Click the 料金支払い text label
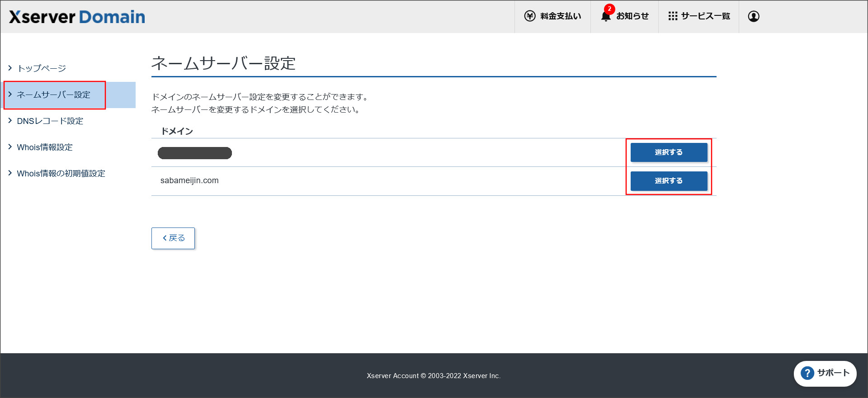The height and width of the screenshot is (398, 868). pos(561,16)
